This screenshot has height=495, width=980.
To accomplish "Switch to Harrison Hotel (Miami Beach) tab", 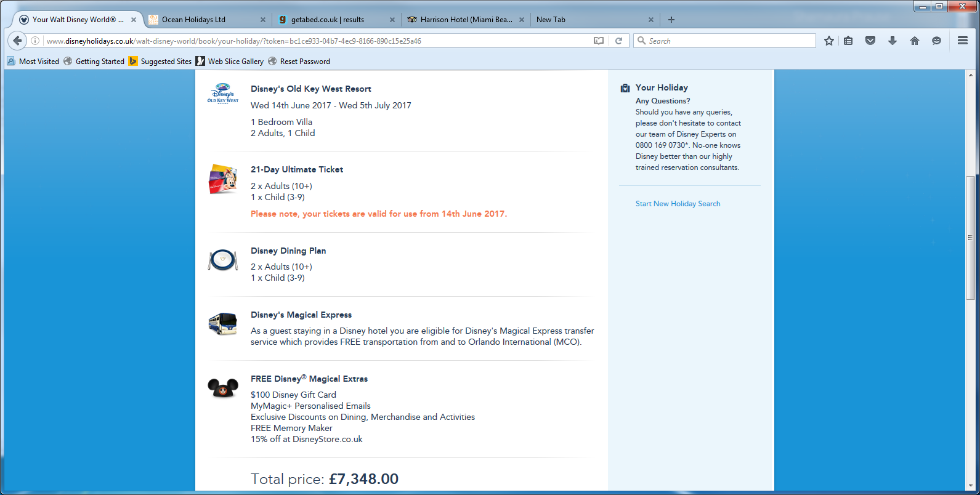I will click(x=465, y=20).
